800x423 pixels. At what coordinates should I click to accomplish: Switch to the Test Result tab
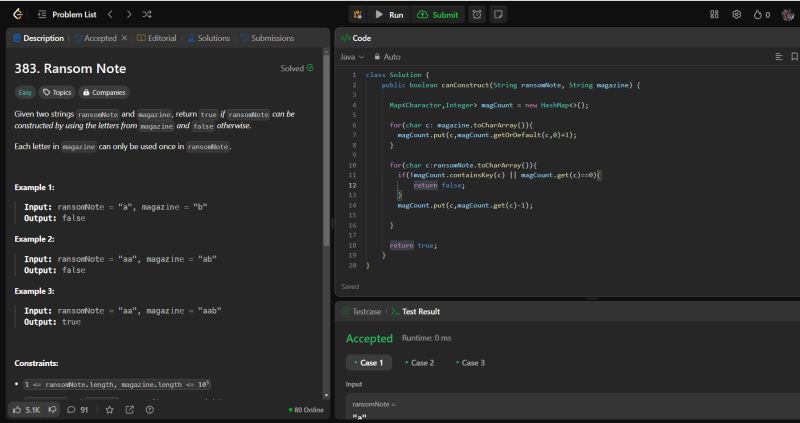pos(416,312)
